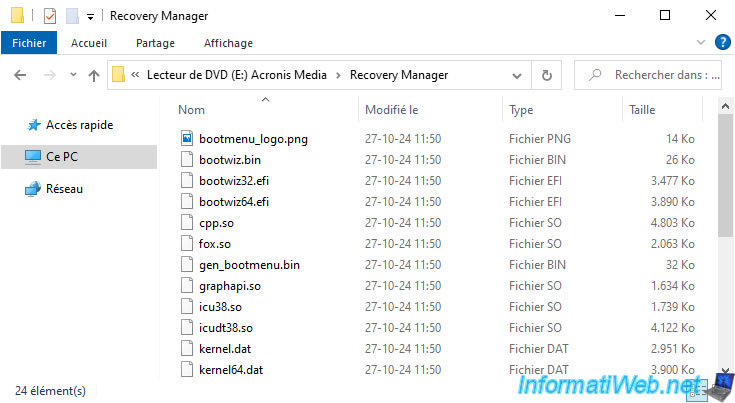735x403 pixels.
Task: Click the Réseau network icon
Action: click(32, 189)
